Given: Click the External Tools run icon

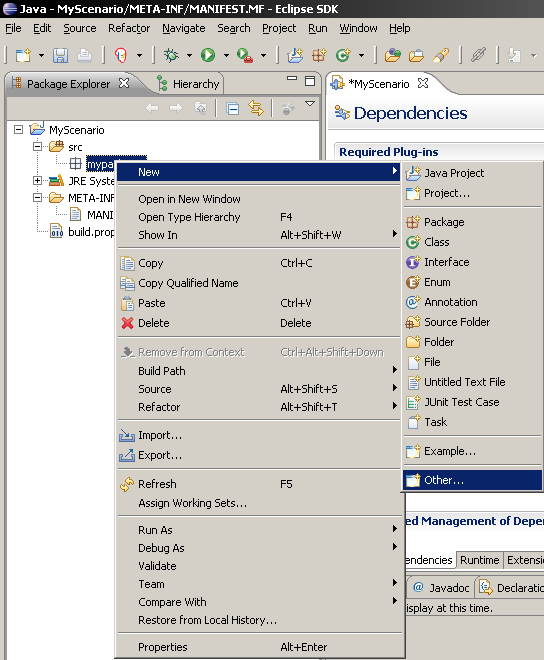Looking at the screenshot, I should pyautogui.click(x=245, y=55).
